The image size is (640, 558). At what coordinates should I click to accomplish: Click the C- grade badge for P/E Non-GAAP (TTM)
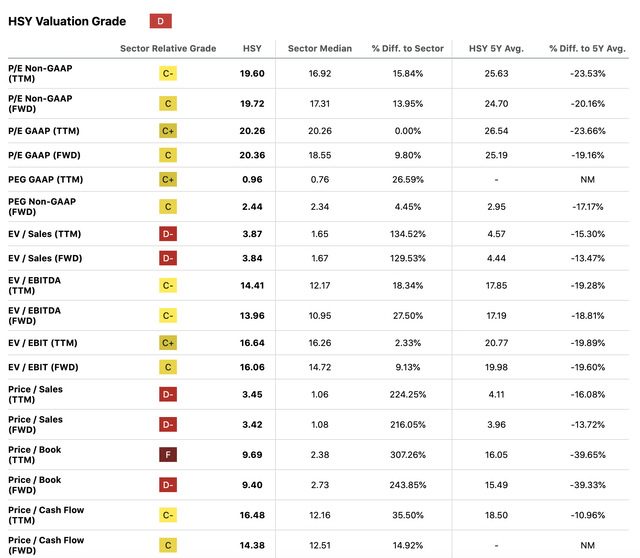click(168, 73)
